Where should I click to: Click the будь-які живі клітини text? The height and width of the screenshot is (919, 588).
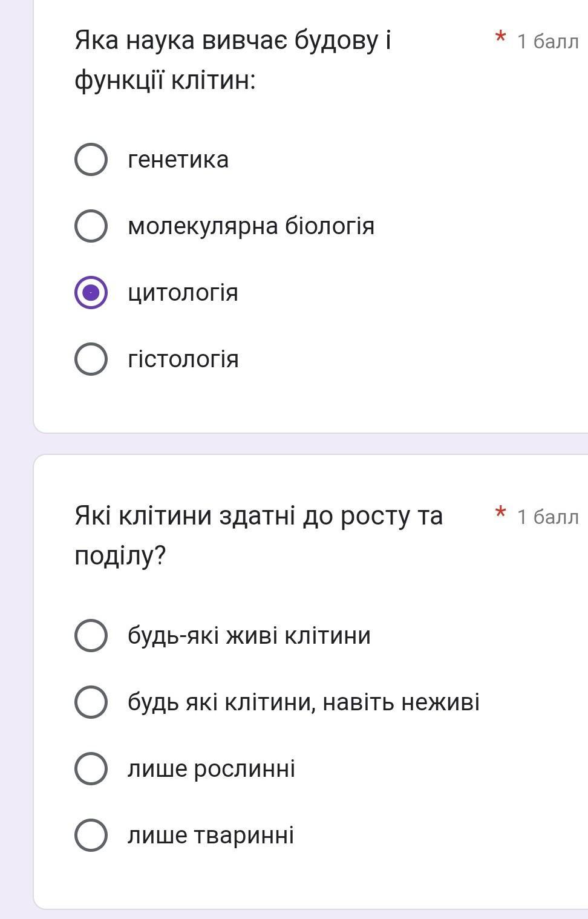point(249,636)
